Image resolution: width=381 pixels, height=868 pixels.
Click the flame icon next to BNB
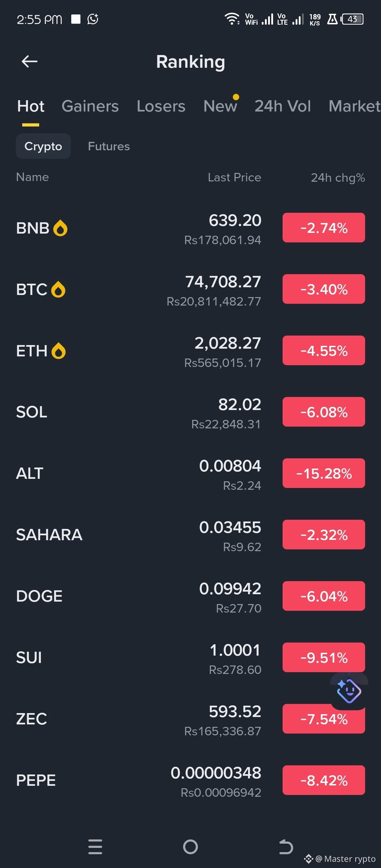coord(60,228)
